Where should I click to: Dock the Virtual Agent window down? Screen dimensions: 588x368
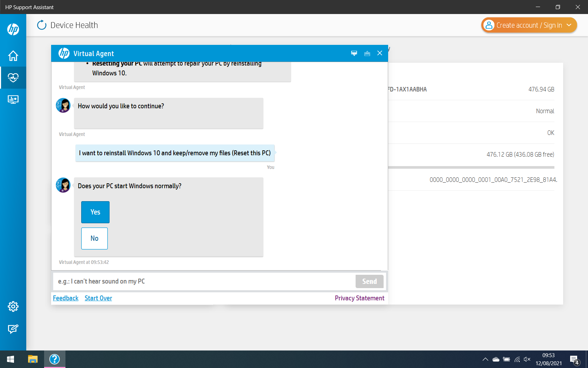354,53
